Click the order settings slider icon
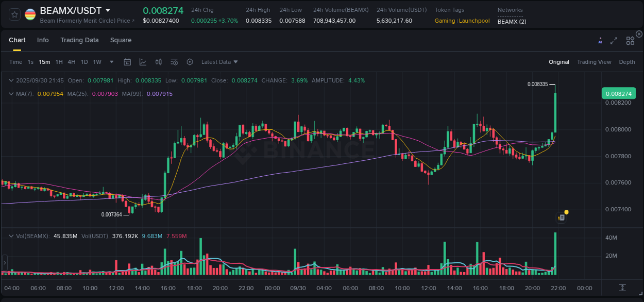This screenshot has height=302, width=644. [174, 61]
